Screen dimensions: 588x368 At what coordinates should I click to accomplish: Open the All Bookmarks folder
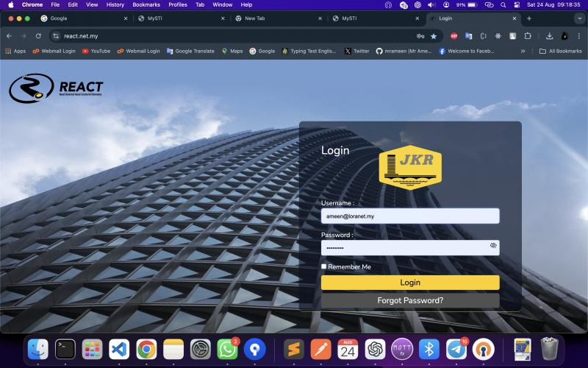tap(560, 51)
